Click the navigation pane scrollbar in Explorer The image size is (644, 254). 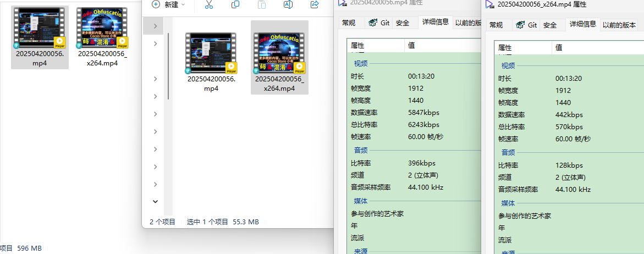[x=168, y=66]
